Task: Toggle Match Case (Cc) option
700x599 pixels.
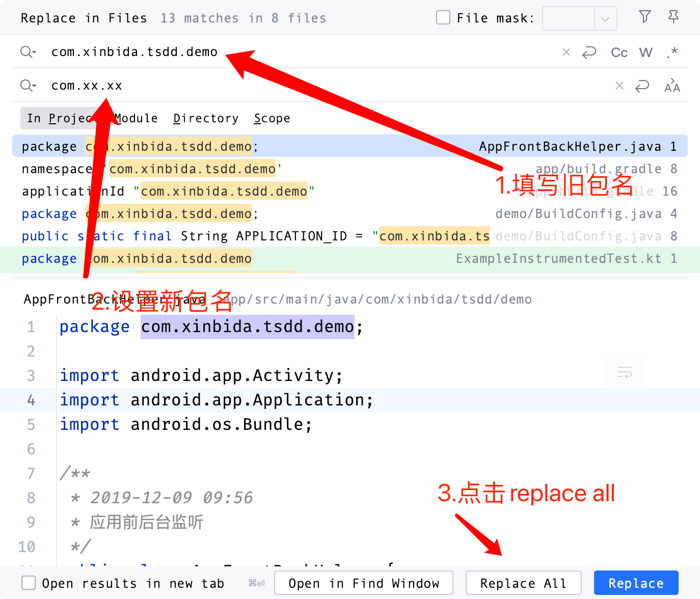Action: pos(619,52)
